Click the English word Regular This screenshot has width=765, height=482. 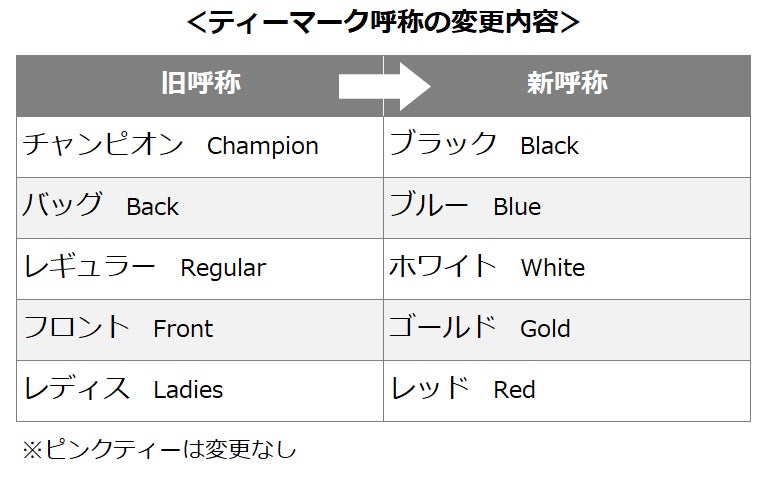(x=223, y=268)
